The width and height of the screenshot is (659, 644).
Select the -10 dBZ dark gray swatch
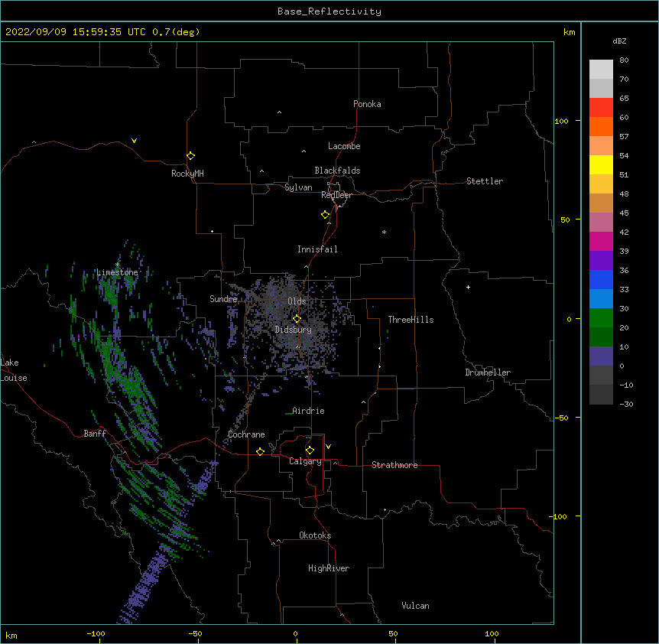click(x=601, y=395)
